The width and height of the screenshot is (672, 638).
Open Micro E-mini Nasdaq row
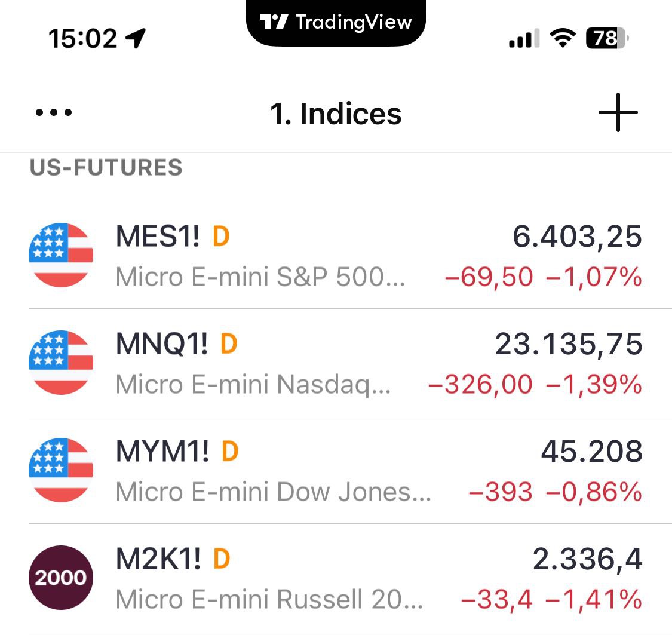click(x=254, y=385)
